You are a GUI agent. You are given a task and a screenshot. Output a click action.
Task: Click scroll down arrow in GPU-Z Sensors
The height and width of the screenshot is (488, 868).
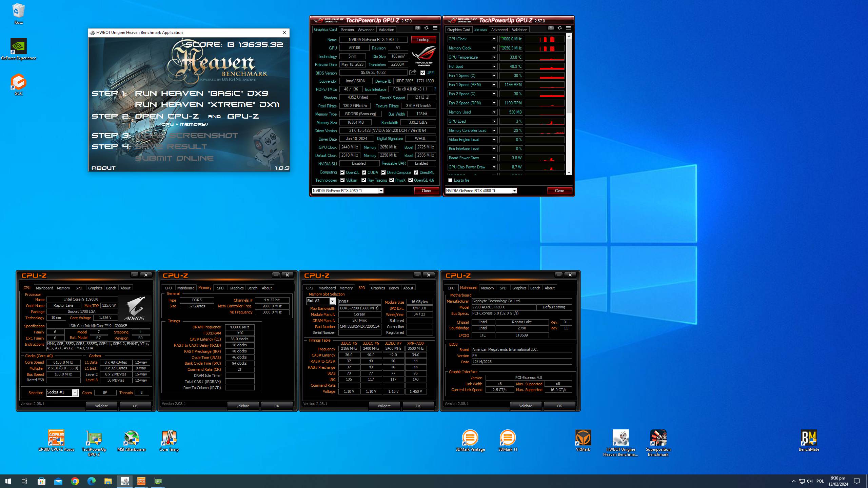[569, 172]
